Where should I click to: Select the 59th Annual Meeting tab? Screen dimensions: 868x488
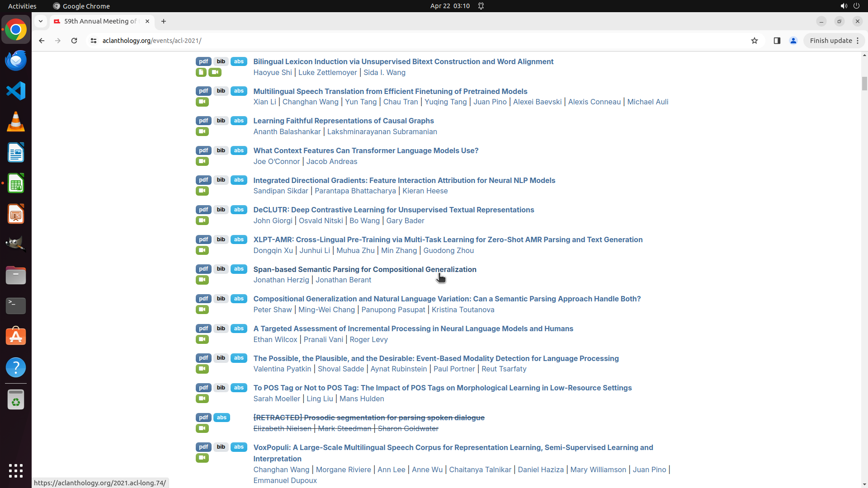click(100, 21)
